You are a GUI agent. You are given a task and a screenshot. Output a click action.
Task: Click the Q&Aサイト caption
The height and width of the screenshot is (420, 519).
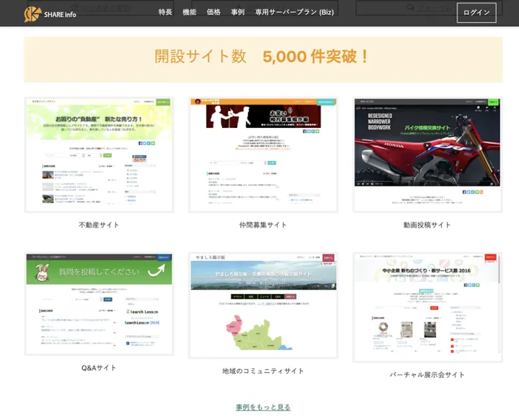coord(98,367)
